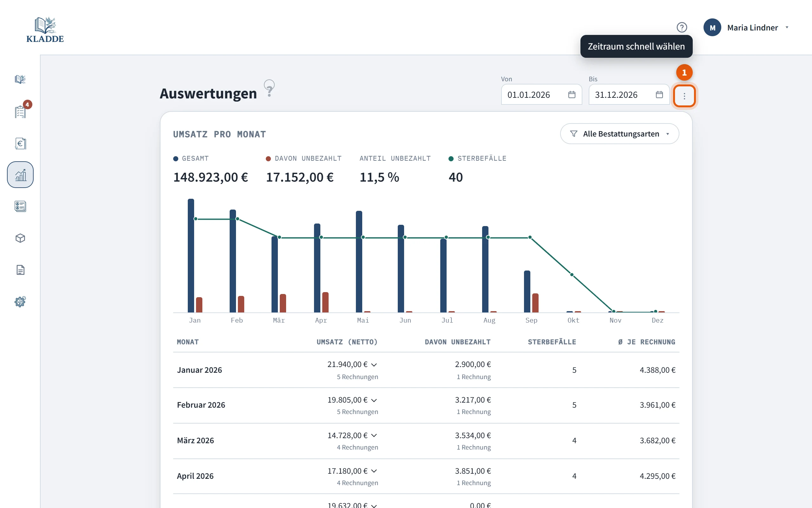Open the box package sidebar icon
This screenshot has width=812, height=508.
[20, 238]
